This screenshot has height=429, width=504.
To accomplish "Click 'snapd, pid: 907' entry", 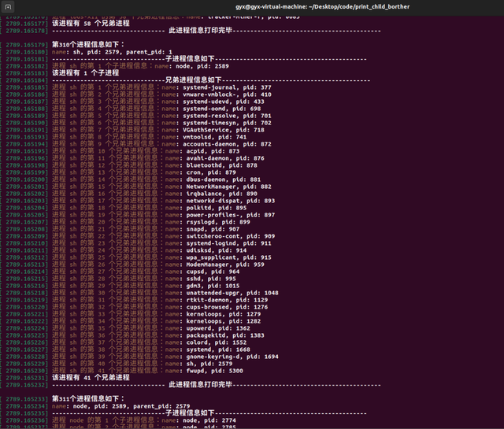I will (x=213, y=229).
